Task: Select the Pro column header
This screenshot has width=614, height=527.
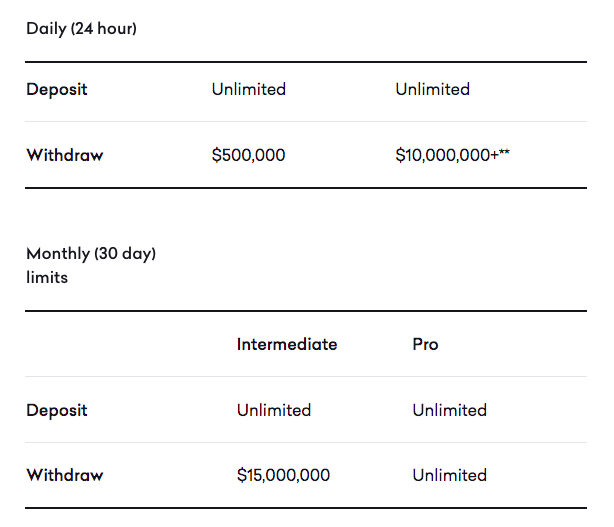Action: 425,344
